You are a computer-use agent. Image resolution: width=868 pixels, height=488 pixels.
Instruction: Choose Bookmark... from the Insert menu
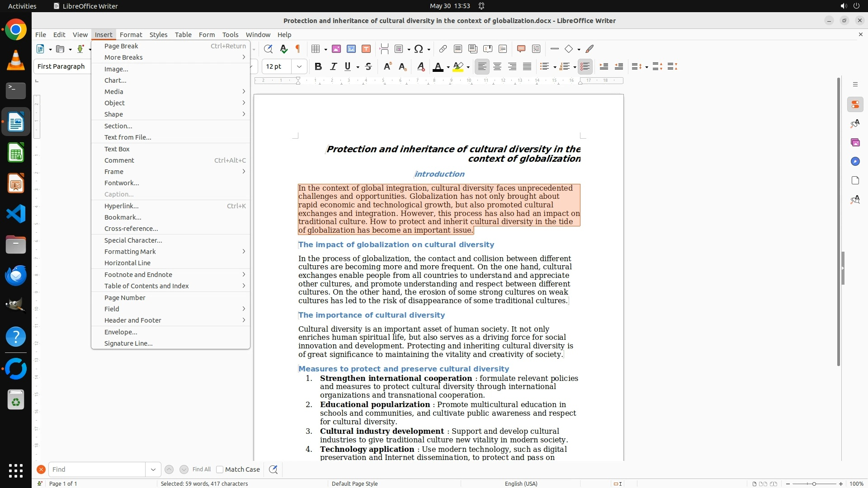point(123,217)
